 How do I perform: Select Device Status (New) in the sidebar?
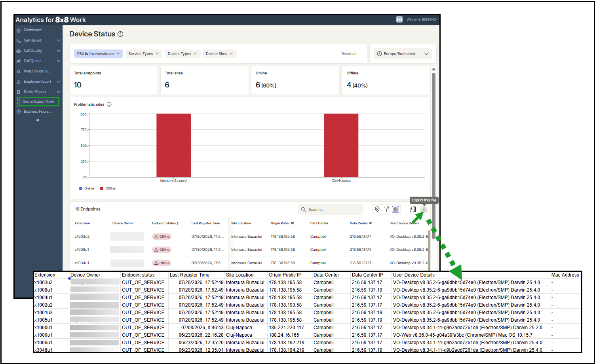tap(39, 102)
